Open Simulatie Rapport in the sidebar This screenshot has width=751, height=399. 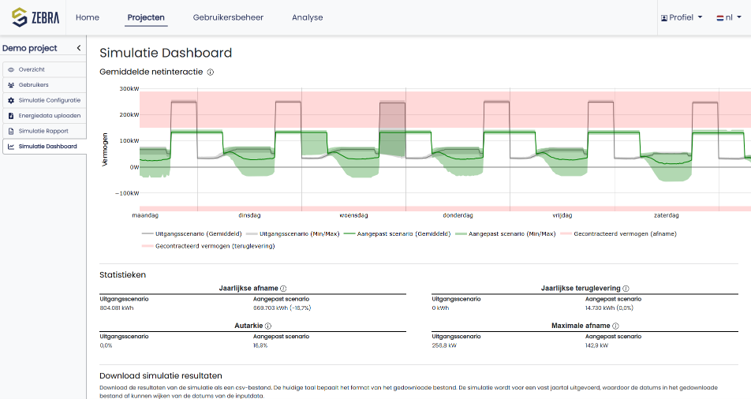[44, 131]
